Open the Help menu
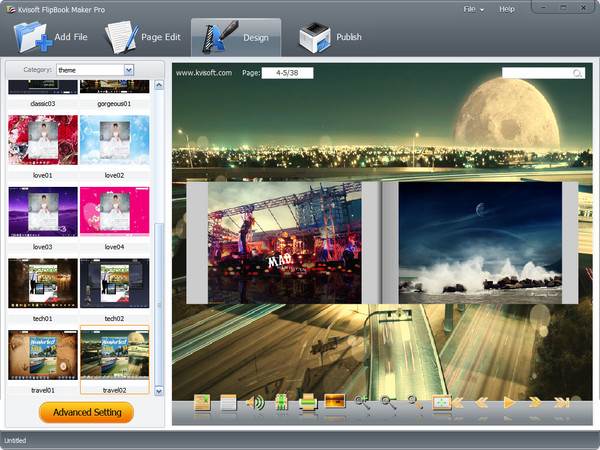The width and height of the screenshot is (600, 450). pyautogui.click(x=507, y=9)
